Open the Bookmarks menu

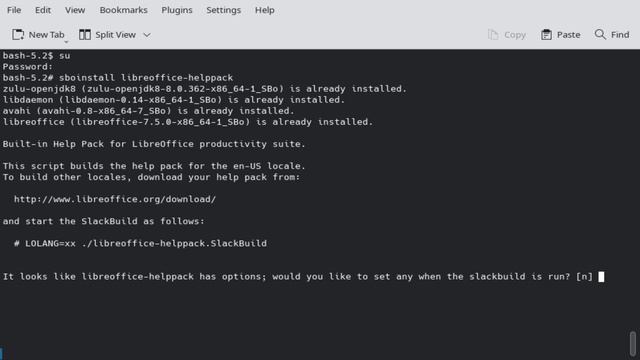(123, 10)
